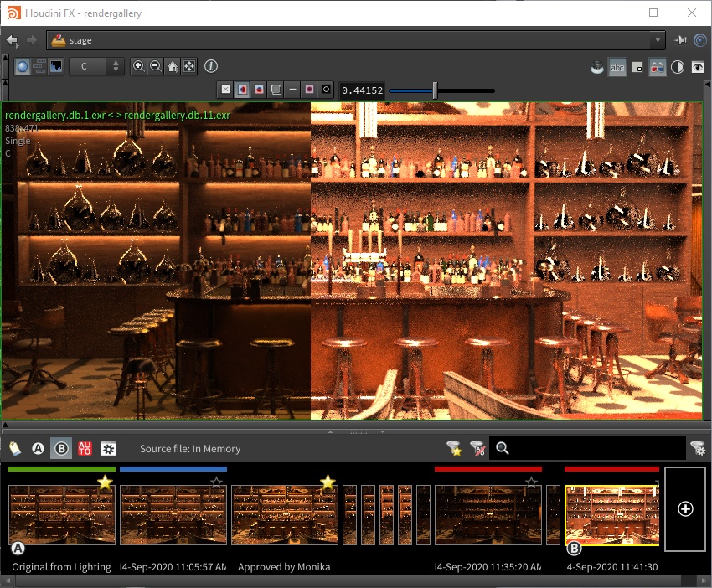
Task: Expand the stage path dropdown arrow
Action: 658,40
